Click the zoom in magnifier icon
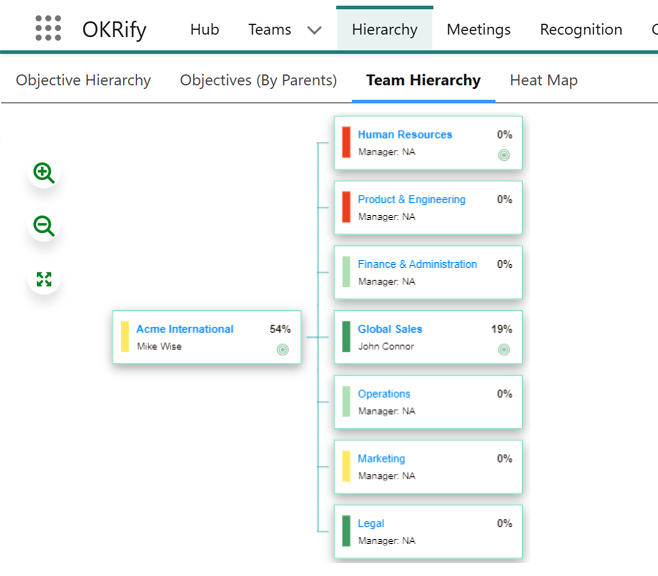 pyautogui.click(x=44, y=173)
